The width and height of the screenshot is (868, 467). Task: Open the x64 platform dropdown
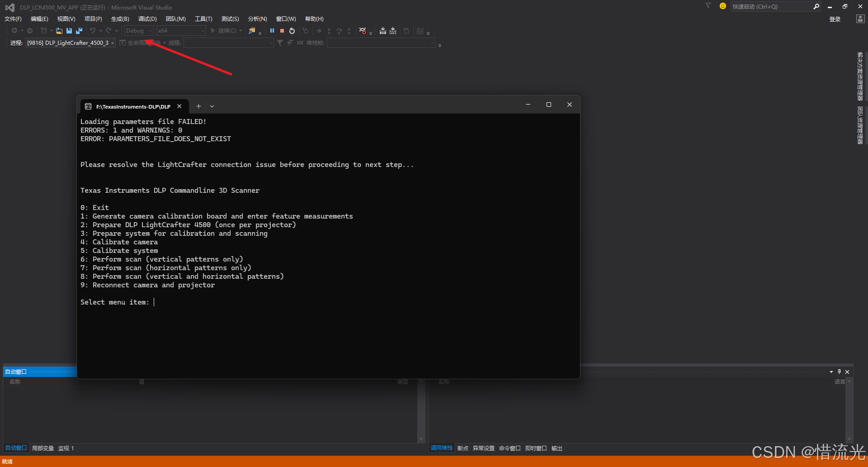(x=181, y=31)
